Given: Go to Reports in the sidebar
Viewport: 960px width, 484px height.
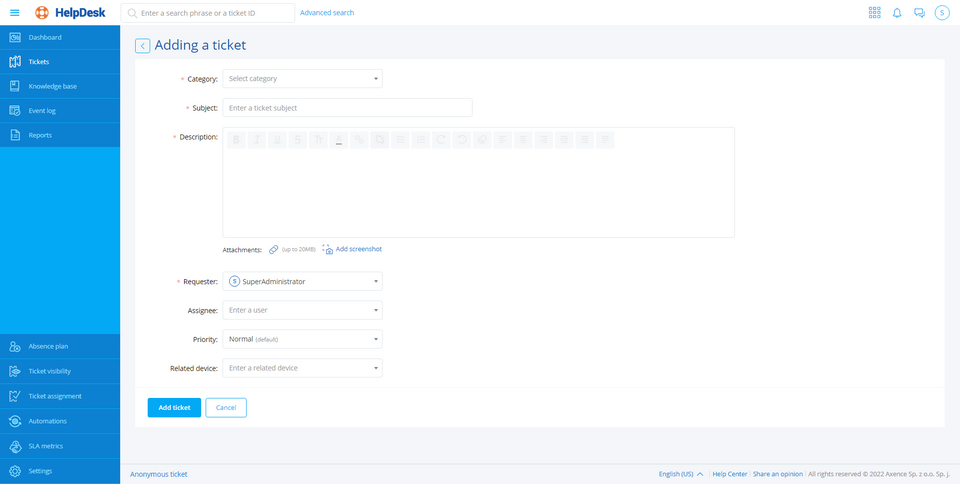Looking at the screenshot, I should 40,135.
